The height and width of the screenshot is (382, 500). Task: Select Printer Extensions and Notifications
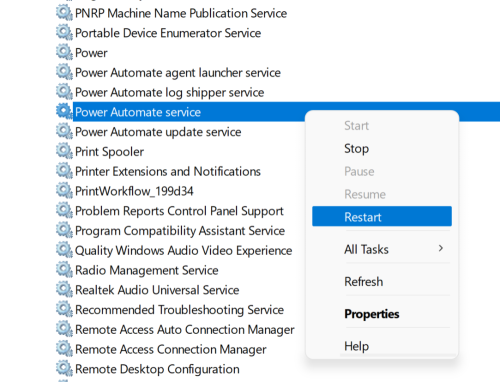(x=168, y=171)
